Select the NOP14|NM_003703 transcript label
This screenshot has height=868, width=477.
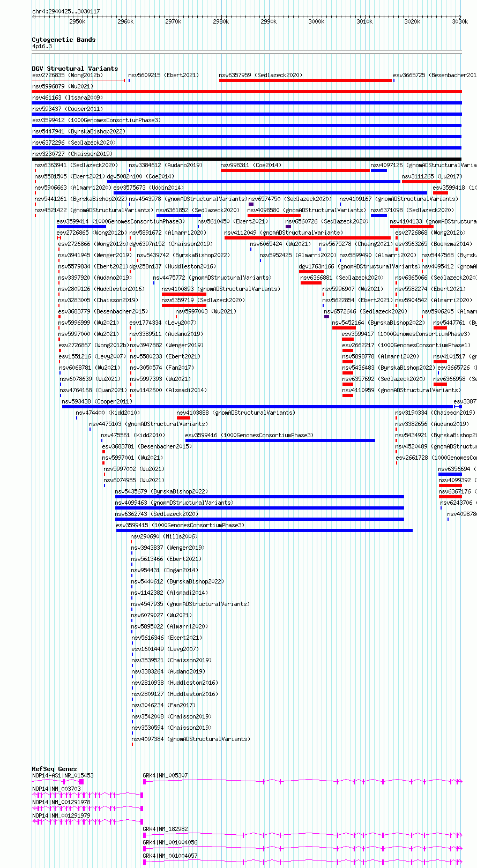[x=56, y=789]
